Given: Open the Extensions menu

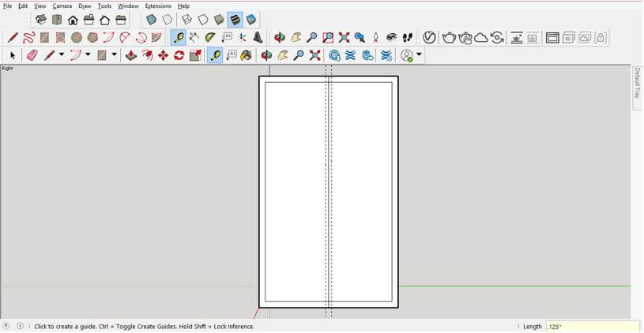Looking at the screenshot, I should point(158,6).
